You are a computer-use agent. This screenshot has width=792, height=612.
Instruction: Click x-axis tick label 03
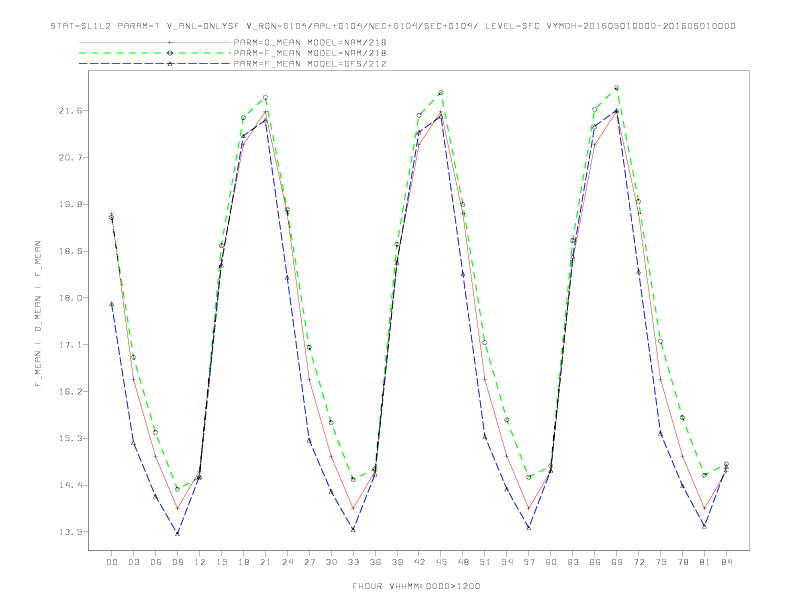[133, 562]
